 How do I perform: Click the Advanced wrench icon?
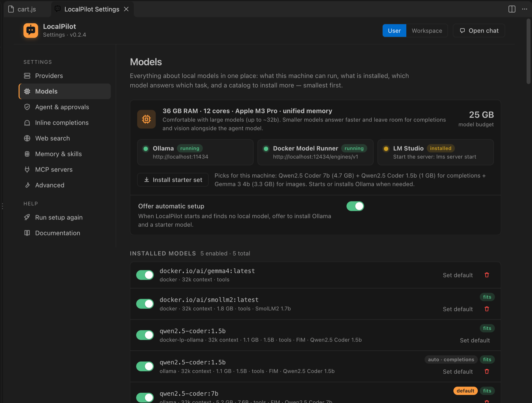coord(27,185)
